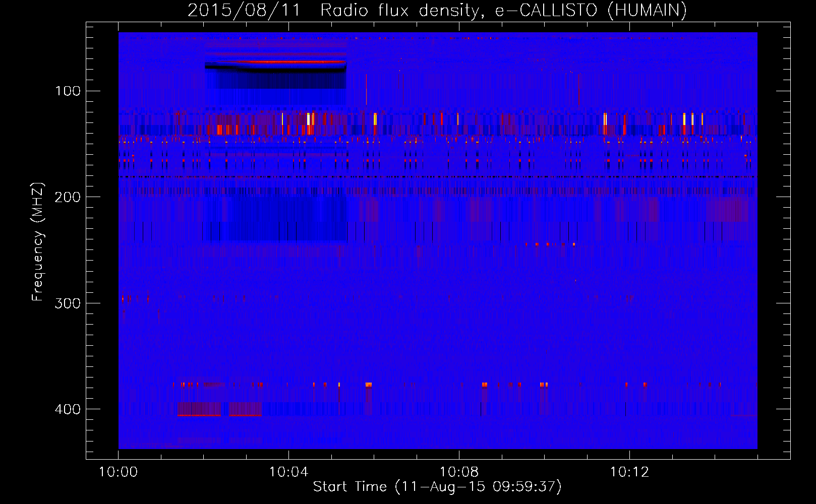The height and width of the screenshot is (504, 816).
Task: Select the 10:12 time tick label
Action: pyautogui.click(x=629, y=472)
